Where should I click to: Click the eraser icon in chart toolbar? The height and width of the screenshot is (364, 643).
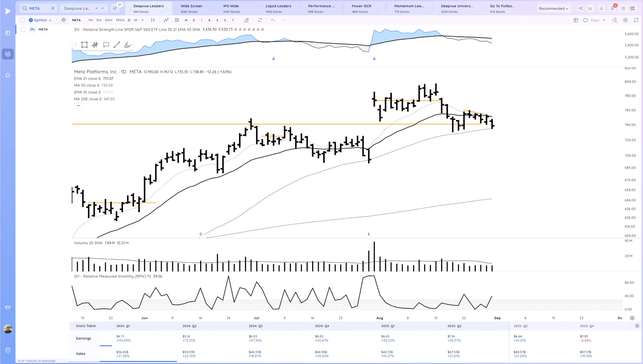coord(247,20)
